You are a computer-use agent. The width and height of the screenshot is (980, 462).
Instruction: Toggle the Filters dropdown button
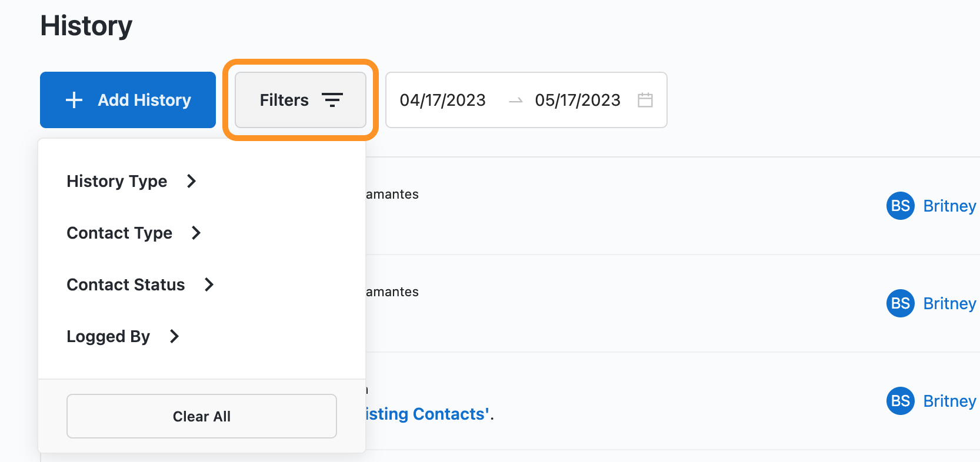coord(300,100)
